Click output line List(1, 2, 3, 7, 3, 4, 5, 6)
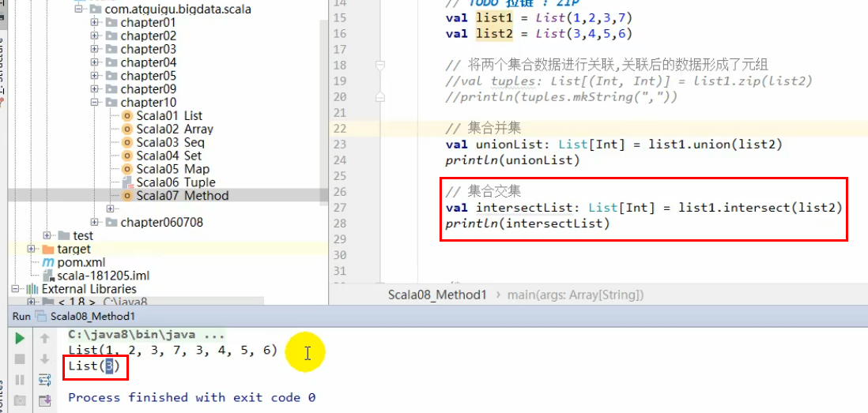 pyautogui.click(x=172, y=350)
